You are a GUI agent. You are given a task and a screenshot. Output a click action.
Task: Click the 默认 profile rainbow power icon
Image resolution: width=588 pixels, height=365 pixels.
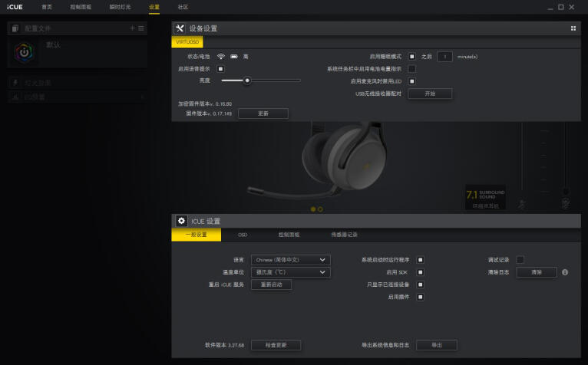[x=25, y=51]
